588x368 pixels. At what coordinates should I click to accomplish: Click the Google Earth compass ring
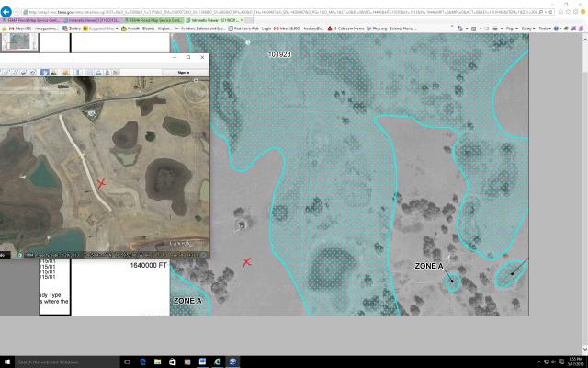(196, 91)
